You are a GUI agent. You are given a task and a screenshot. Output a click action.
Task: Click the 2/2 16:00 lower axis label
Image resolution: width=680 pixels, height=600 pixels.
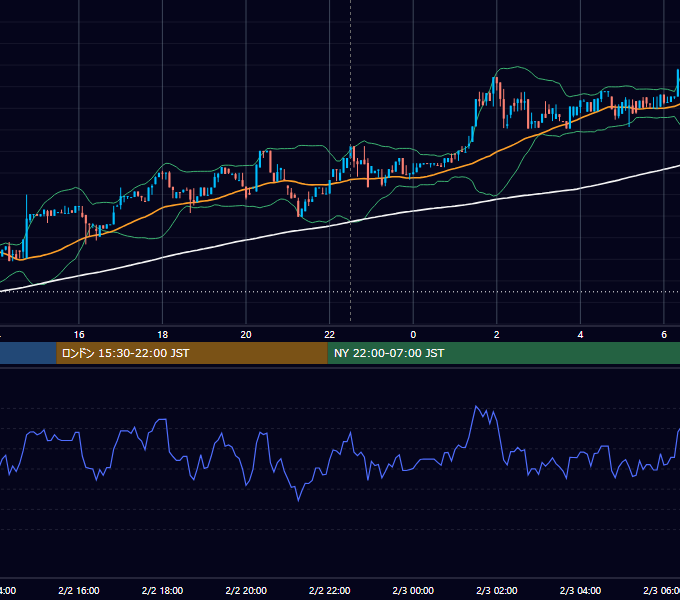point(79,590)
